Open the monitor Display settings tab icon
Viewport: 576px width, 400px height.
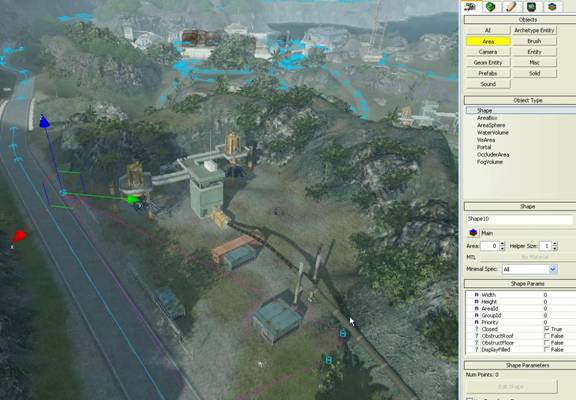[x=531, y=6]
